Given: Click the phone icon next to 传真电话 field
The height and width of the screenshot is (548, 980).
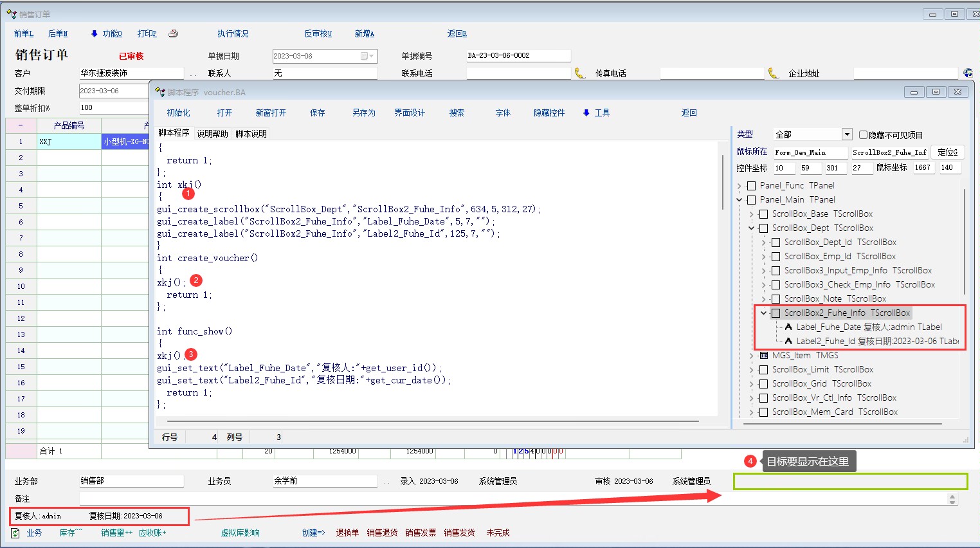Looking at the screenshot, I should [x=773, y=73].
